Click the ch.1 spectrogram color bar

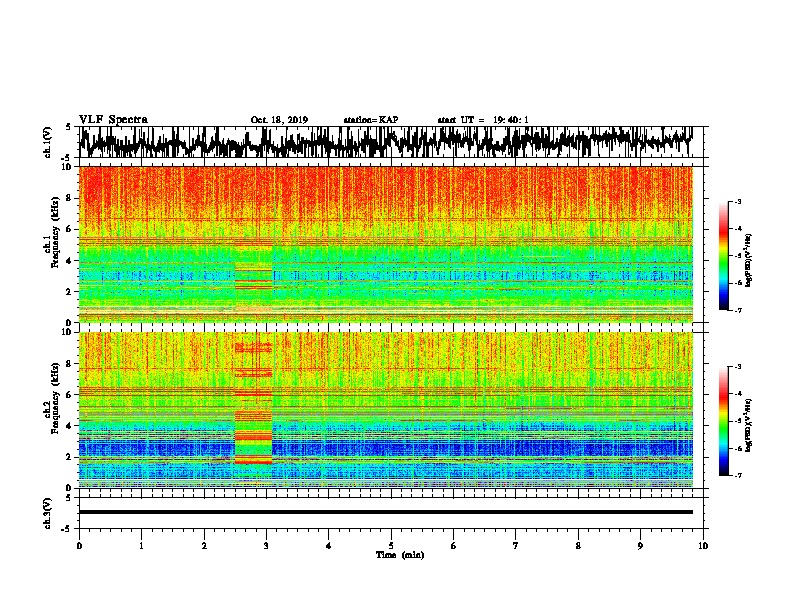point(724,256)
